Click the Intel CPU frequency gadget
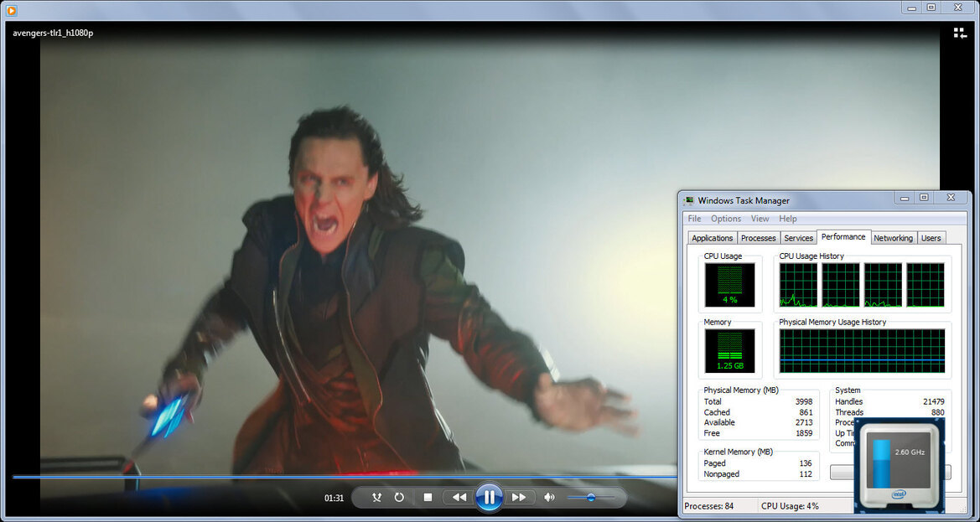 pos(899,464)
